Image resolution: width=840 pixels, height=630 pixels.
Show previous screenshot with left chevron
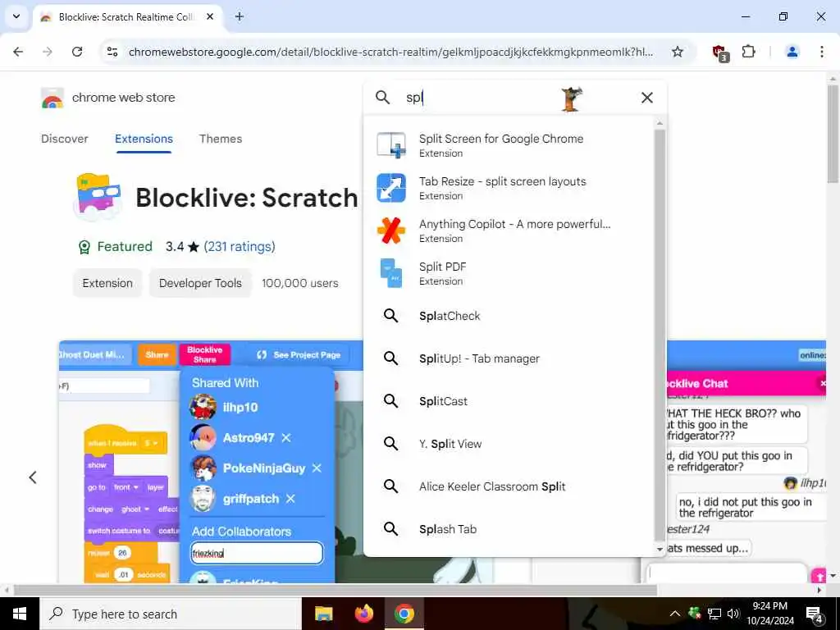(x=33, y=477)
